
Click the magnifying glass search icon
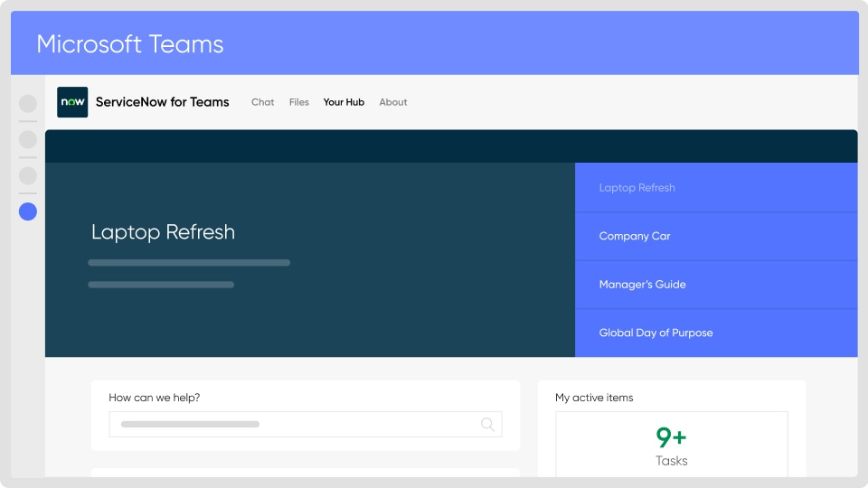click(x=487, y=424)
